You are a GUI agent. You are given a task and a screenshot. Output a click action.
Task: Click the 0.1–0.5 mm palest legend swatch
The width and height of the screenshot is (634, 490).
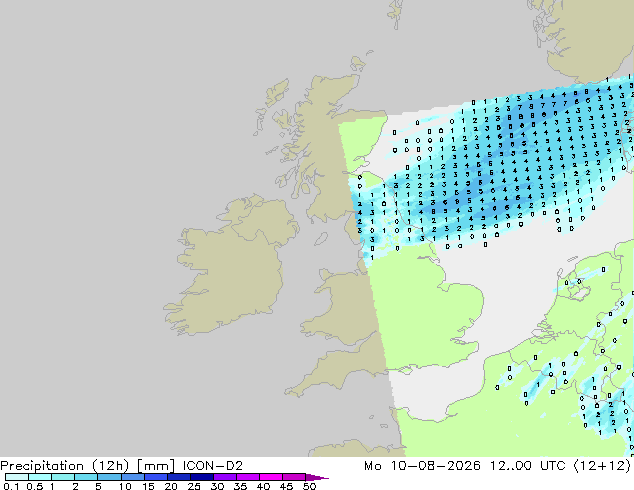(17, 477)
